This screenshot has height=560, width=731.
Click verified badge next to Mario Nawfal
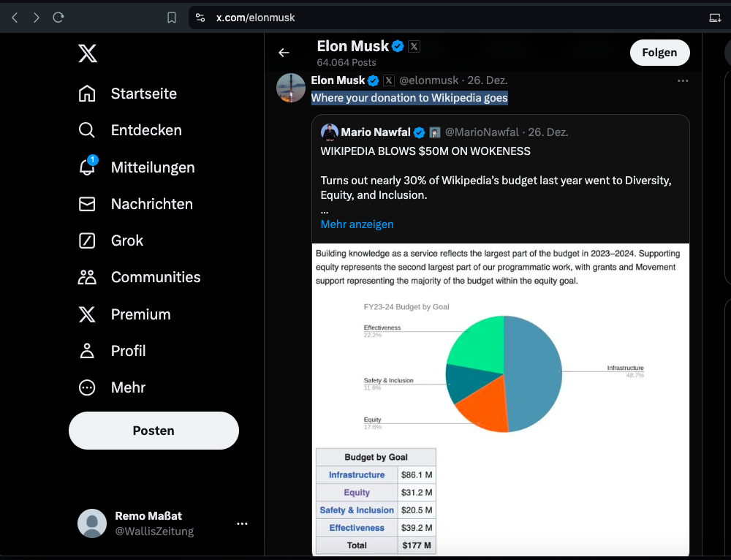tap(419, 132)
